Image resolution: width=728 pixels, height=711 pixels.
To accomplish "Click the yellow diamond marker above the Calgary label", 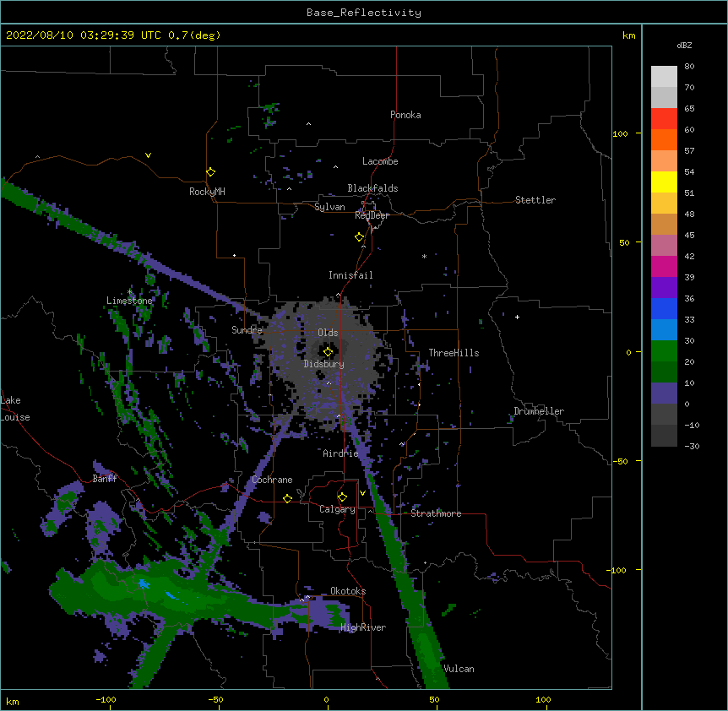I will tap(342, 497).
